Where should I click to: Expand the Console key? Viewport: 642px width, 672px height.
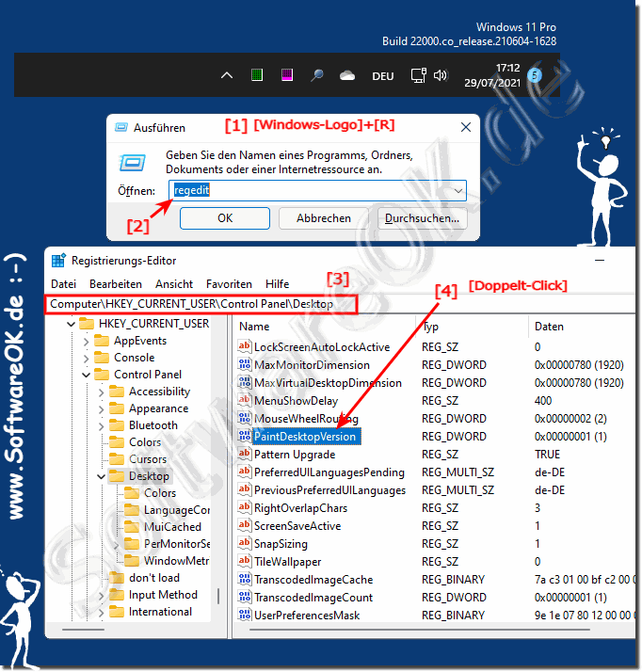click(87, 359)
